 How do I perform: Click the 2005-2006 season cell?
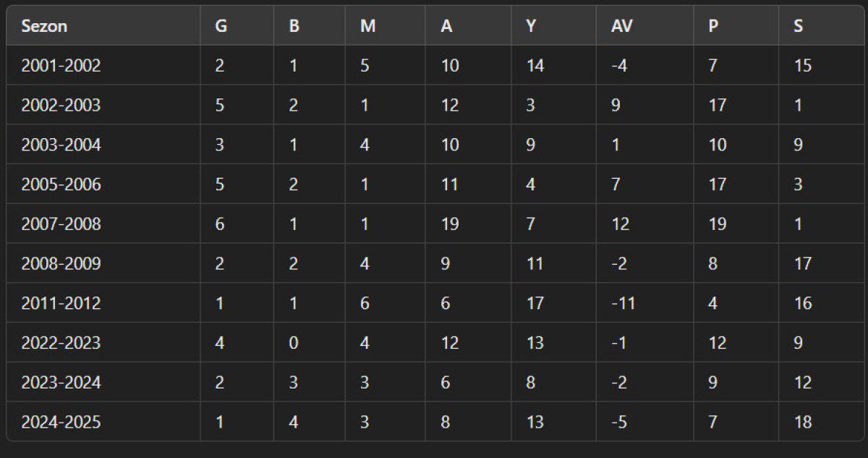click(61, 185)
